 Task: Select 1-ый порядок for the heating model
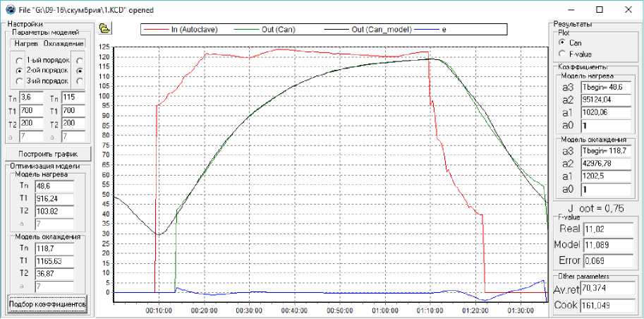pyautogui.click(x=19, y=60)
